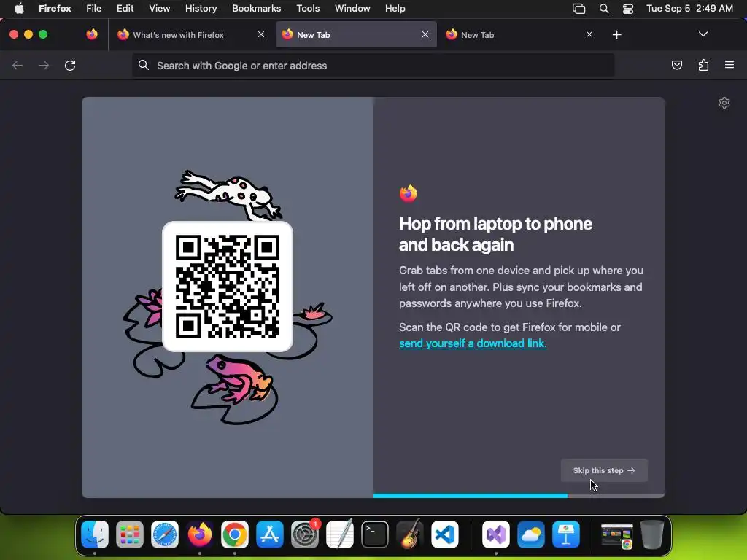Open Visual Studio from the dock
Image resolution: width=747 pixels, height=560 pixels.
pyautogui.click(x=496, y=534)
